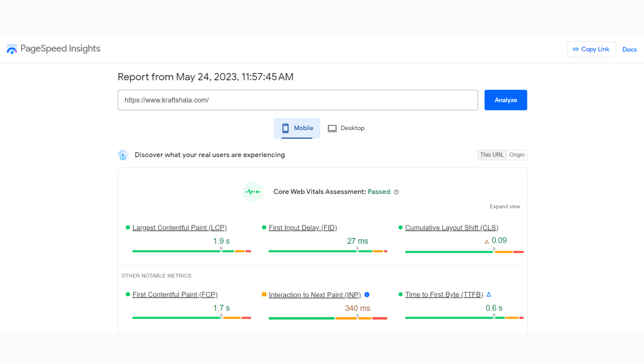Image resolution: width=644 pixels, height=362 pixels.
Task: Click the URL input field
Action: [298, 100]
